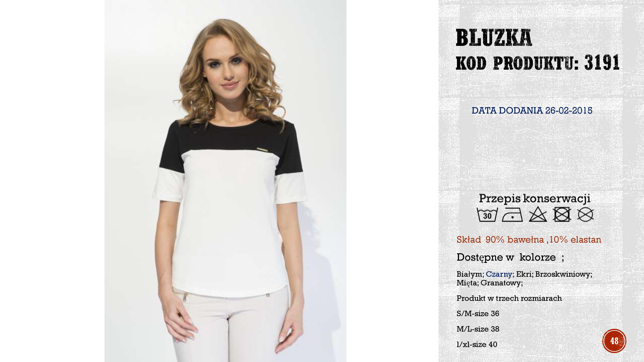Click the Produkt w trzech rozmiarach text

click(509, 298)
